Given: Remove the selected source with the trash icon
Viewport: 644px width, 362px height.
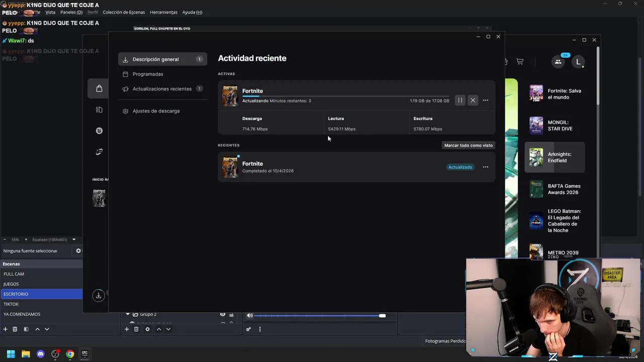Looking at the screenshot, I should coord(136,329).
